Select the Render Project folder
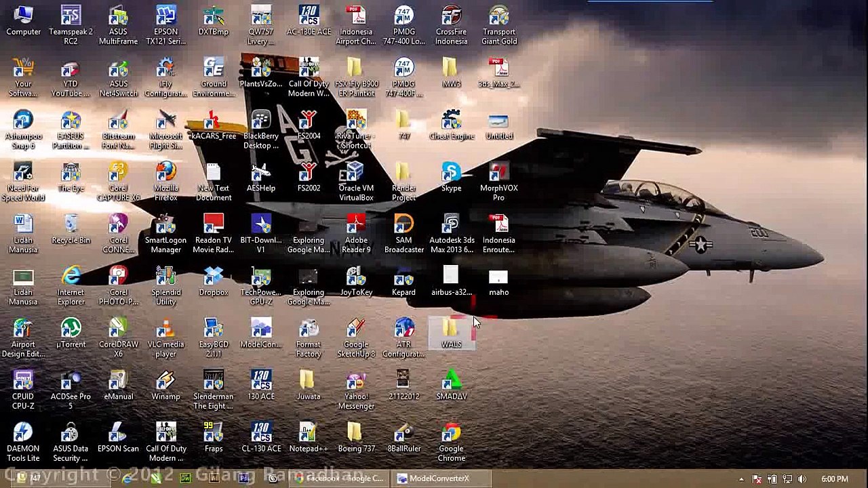868x488 pixels. tap(403, 182)
